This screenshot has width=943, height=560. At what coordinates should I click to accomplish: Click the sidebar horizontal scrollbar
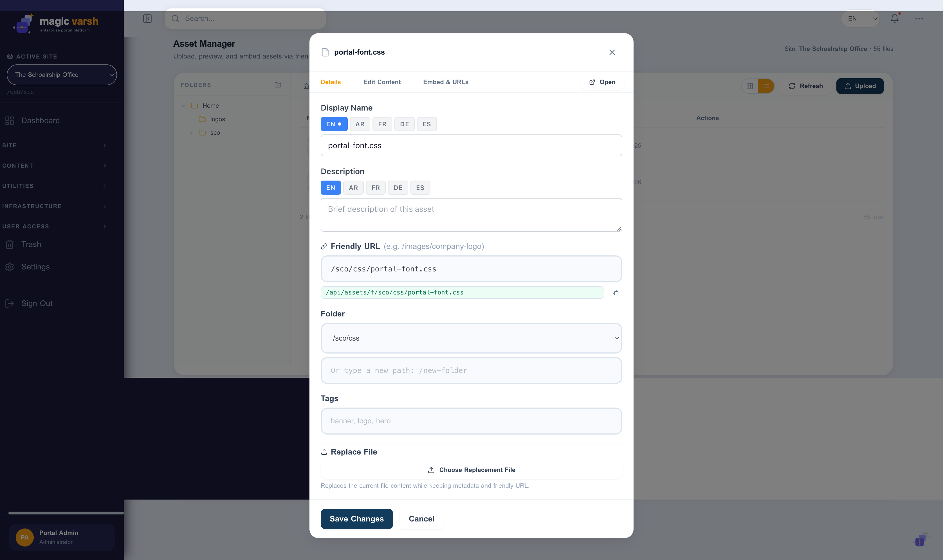click(x=66, y=513)
